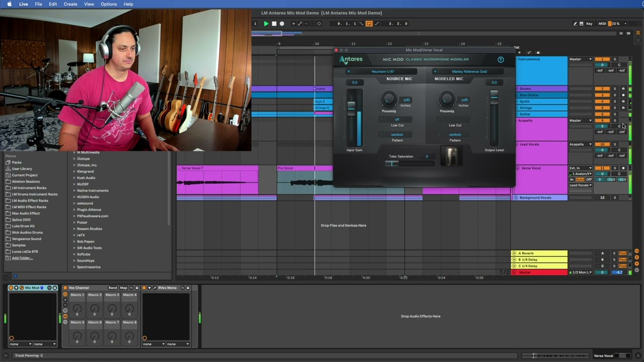Open the Live application menu
This screenshot has height=362, width=644.
point(24,4)
